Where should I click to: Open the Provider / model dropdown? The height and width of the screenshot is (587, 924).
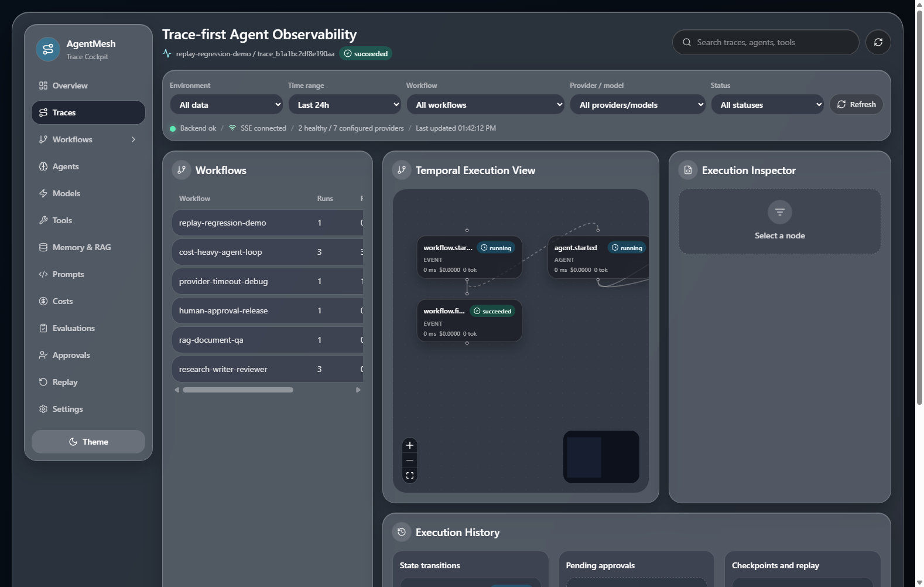click(638, 105)
